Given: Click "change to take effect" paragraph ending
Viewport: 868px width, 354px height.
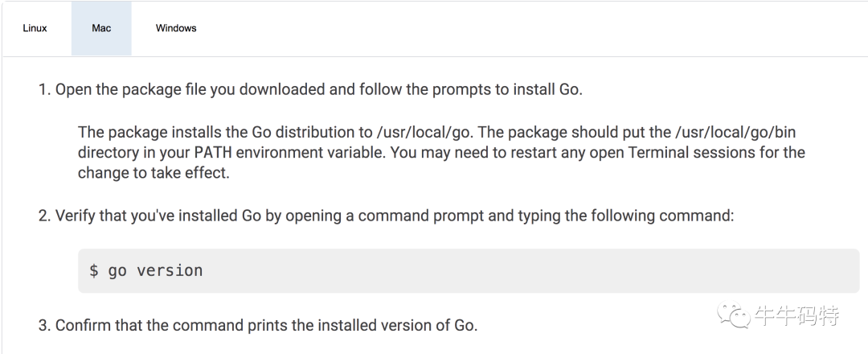Looking at the screenshot, I should [153, 173].
